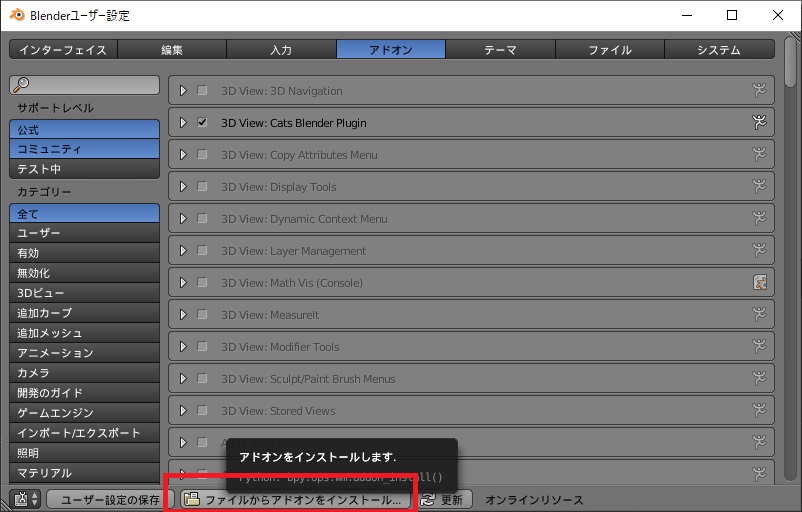The image size is (802, 512).
Task: Click ファイルからアドオンをインストール button
Action: pyautogui.click(x=297, y=499)
